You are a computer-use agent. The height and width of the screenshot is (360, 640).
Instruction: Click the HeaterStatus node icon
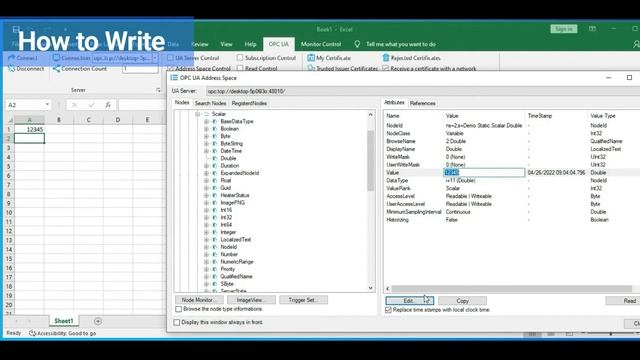click(x=215, y=196)
